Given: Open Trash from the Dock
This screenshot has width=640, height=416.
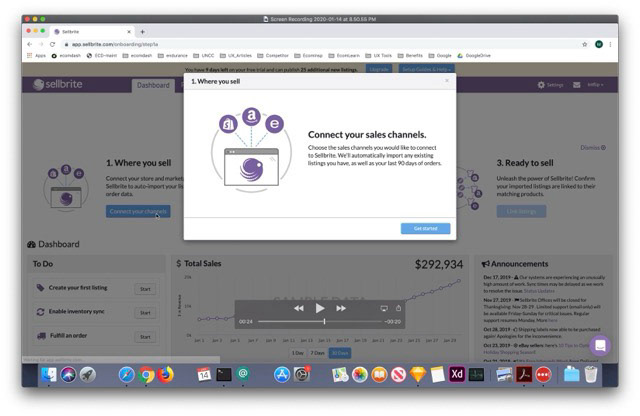Looking at the screenshot, I should 591,374.
